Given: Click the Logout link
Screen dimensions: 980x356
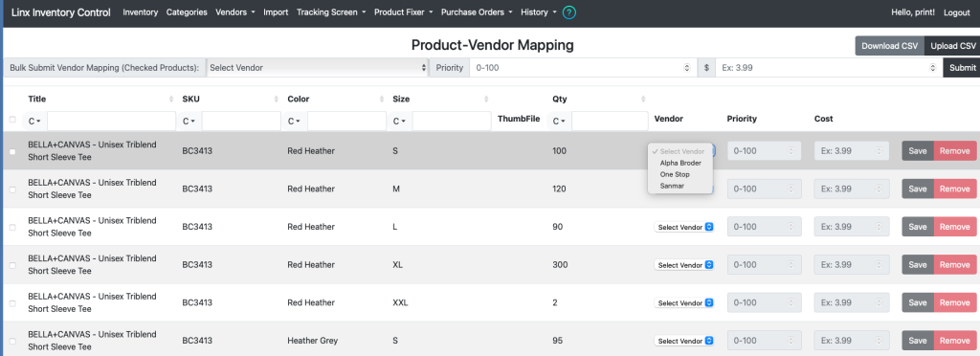Looking at the screenshot, I should [956, 12].
